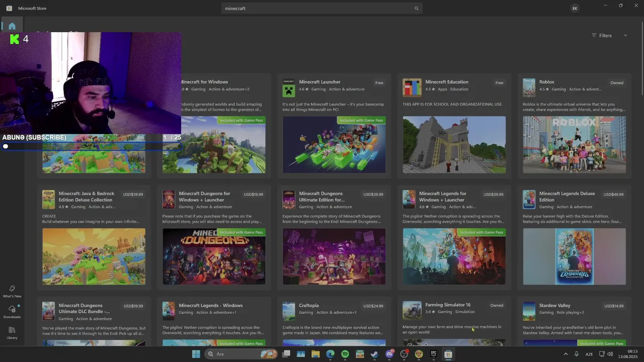Click the Minecraft Legends - Windows icon

tap(169, 311)
